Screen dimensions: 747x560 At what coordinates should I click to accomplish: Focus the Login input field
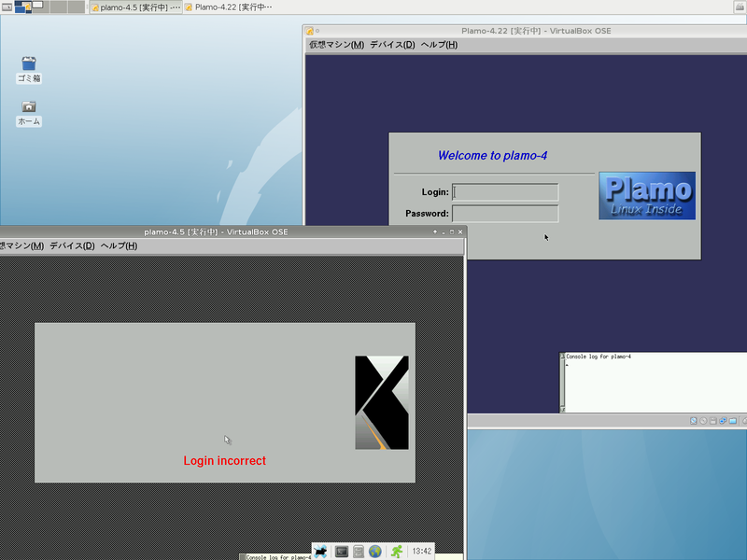click(x=505, y=192)
